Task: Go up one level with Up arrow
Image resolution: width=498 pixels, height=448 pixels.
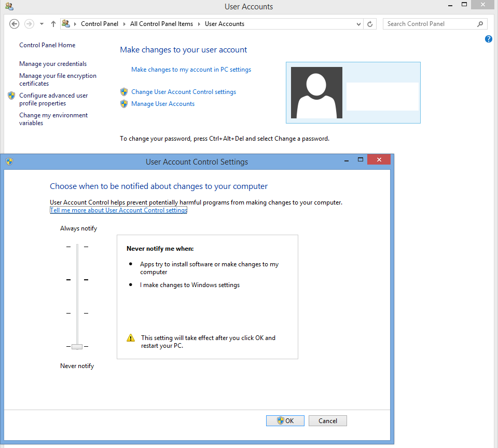Action: [x=53, y=24]
